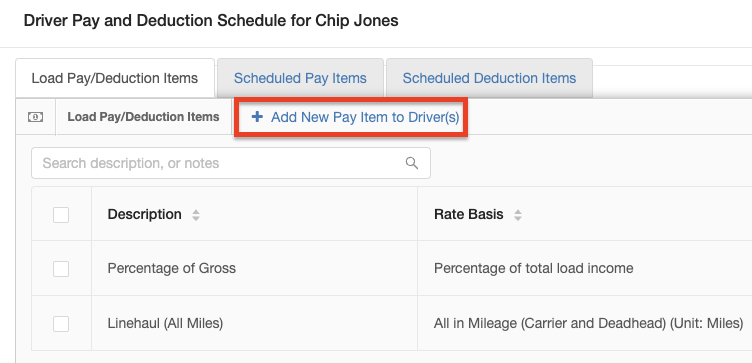Click the Rate Basis column sort arrows

tap(517, 215)
